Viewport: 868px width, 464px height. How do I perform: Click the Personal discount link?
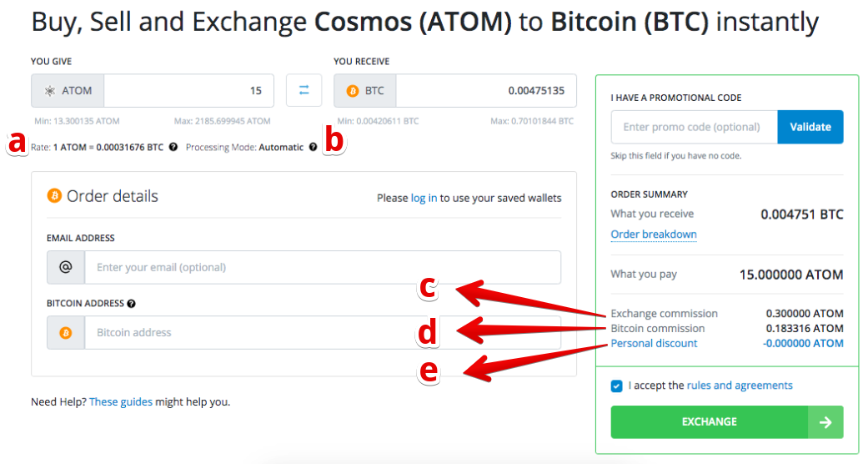coord(654,343)
